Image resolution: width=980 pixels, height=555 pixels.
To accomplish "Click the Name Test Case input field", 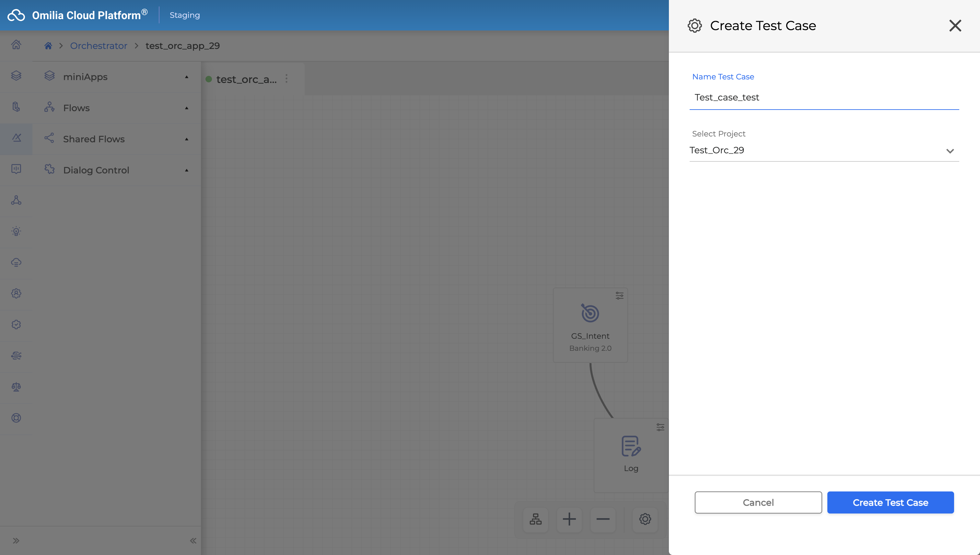I will pos(824,98).
